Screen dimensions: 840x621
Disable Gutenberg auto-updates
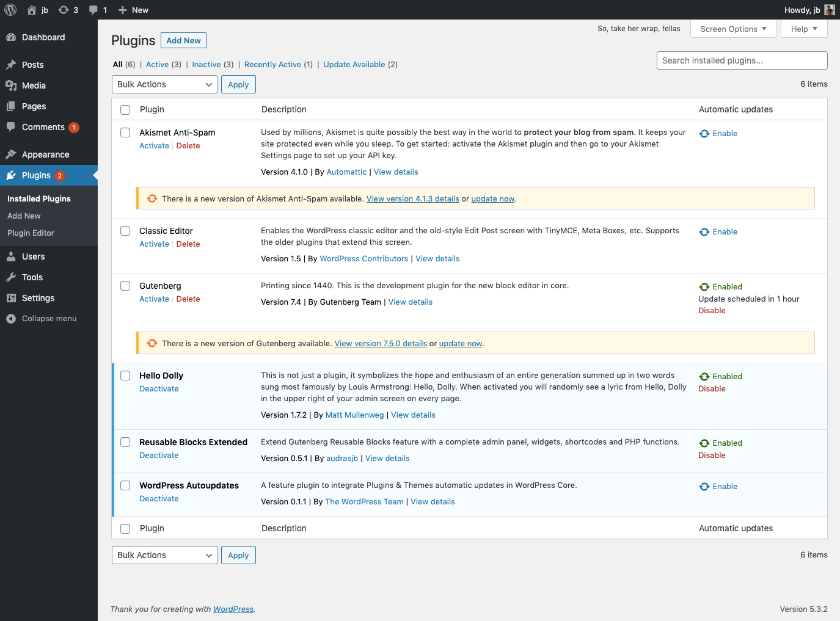[712, 310]
